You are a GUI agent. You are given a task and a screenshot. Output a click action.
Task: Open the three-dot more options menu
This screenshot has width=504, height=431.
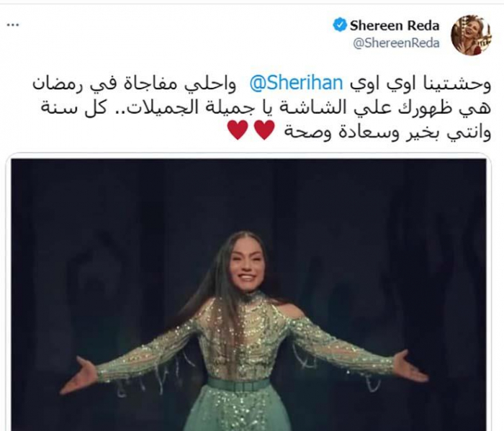tap(13, 25)
